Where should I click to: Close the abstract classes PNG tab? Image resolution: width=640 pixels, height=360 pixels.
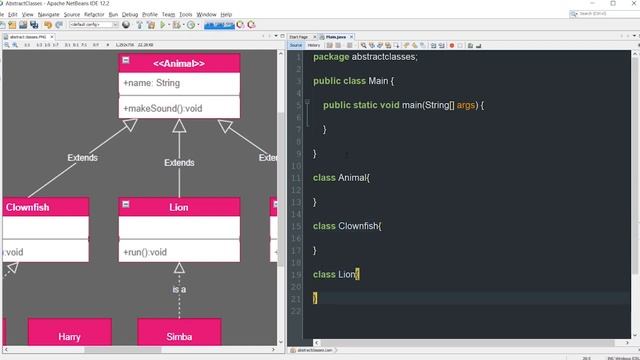tap(52, 37)
